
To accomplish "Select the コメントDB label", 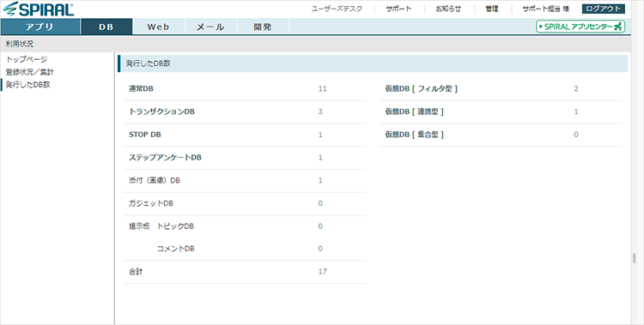I will [176, 249].
